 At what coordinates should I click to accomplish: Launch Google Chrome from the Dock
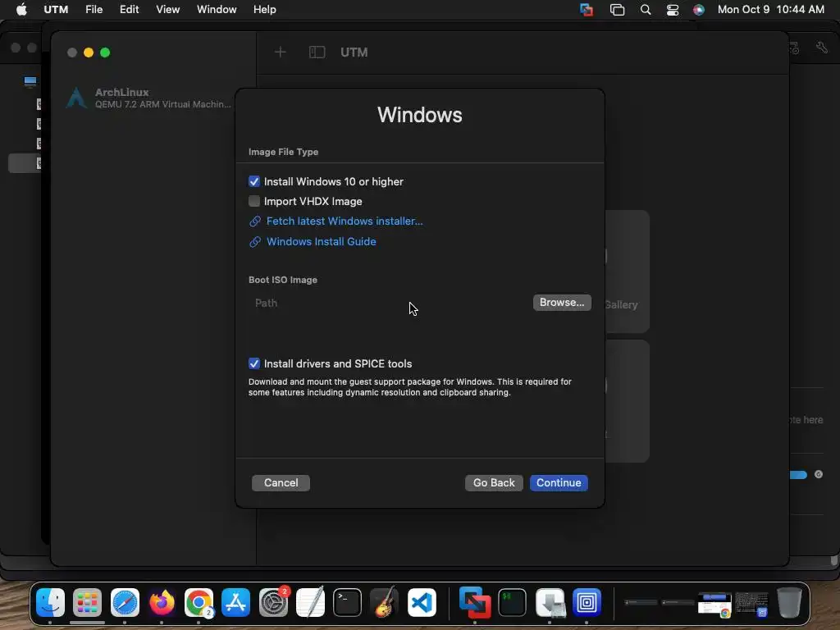pyautogui.click(x=199, y=602)
